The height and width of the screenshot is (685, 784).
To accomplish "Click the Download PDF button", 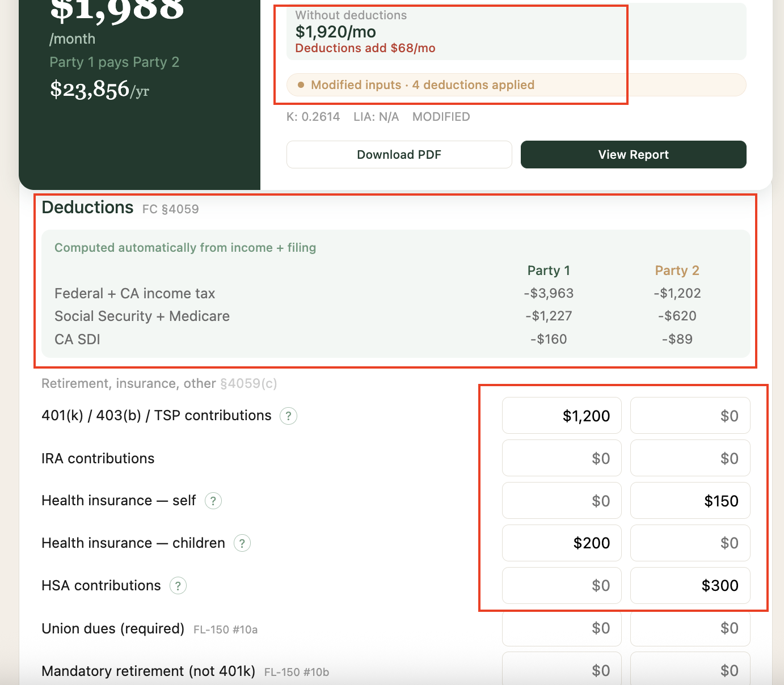I will pyautogui.click(x=399, y=154).
